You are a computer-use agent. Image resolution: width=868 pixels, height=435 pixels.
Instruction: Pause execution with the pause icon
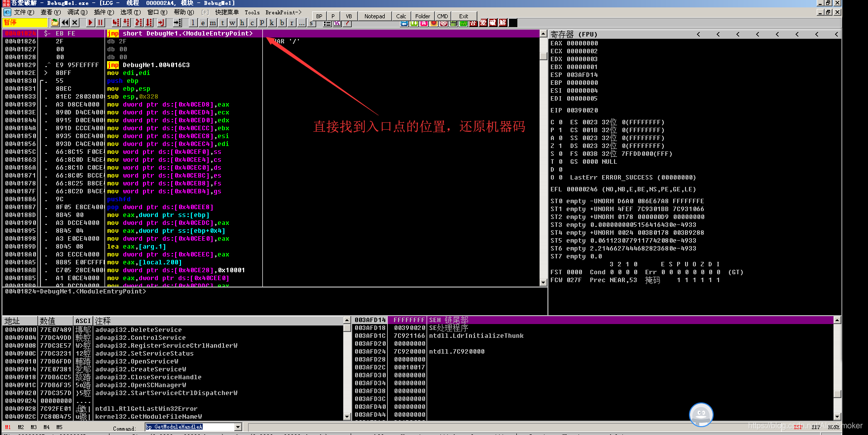point(101,23)
